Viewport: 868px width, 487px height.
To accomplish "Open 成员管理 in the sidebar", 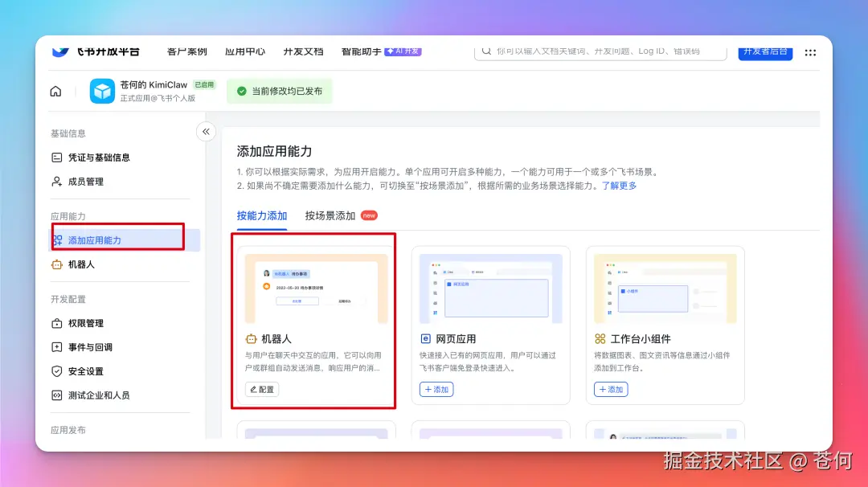I will [x=85, y=182].
